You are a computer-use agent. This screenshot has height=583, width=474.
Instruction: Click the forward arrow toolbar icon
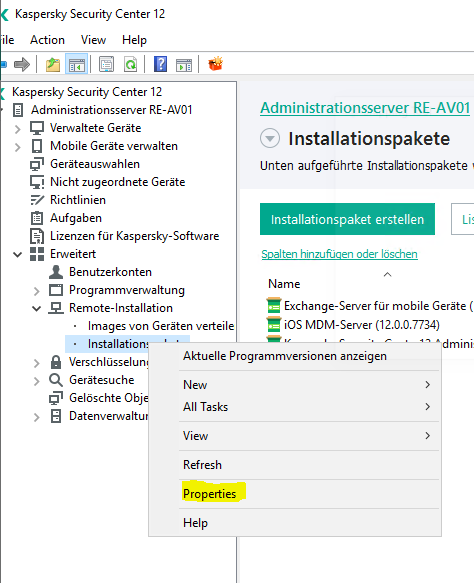click(x=22, y=64)
